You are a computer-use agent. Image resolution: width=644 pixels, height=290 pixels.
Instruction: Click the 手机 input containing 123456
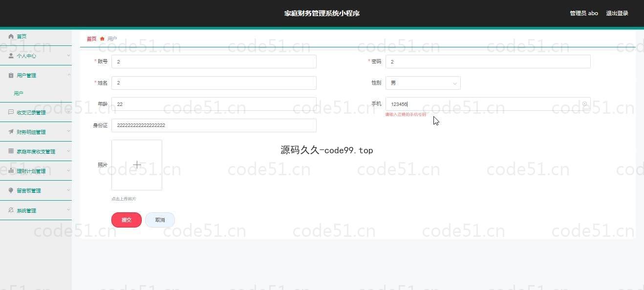click(x=488, y=104)
